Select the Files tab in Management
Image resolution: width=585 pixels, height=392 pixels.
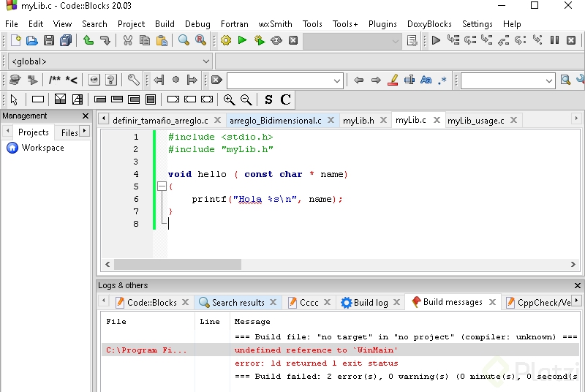point(69,132)
